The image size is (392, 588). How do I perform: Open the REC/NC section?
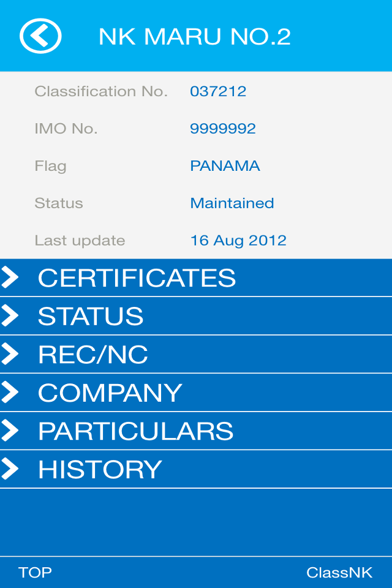coord(196,354)
